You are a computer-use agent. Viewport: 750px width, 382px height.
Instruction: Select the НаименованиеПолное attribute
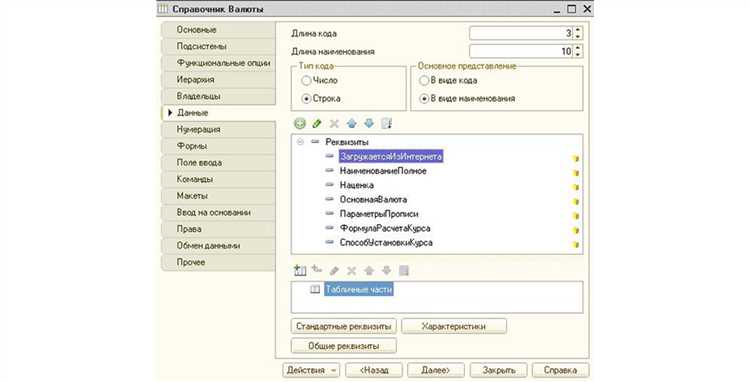[383, 171]
